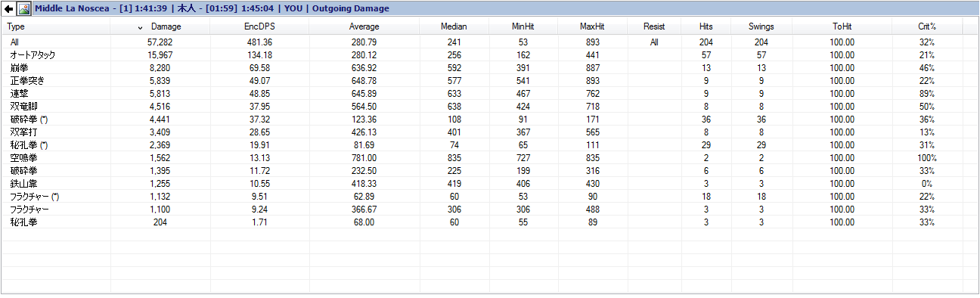Click the chart image icon beside the title
This screenshot has height=298, width=980.
(x=24, y=9)
